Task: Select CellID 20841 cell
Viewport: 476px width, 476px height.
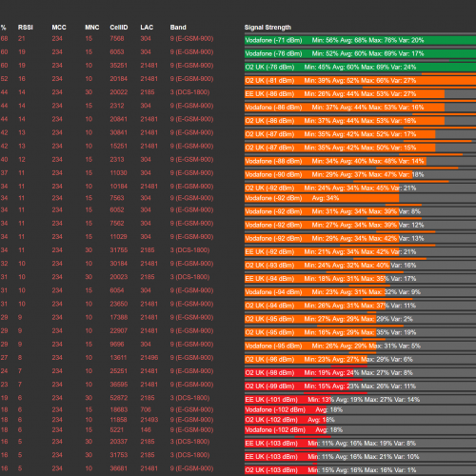Action: [118, 119]
